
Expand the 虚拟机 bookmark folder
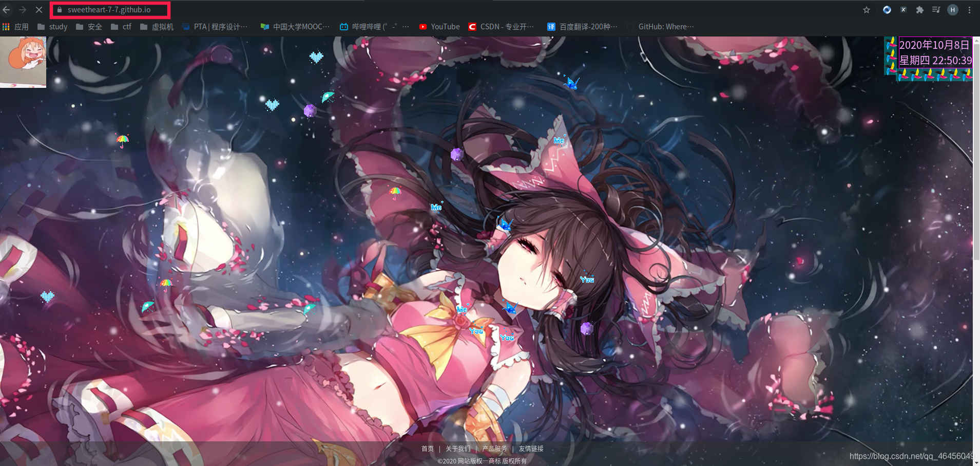click(x=157, y=27)
